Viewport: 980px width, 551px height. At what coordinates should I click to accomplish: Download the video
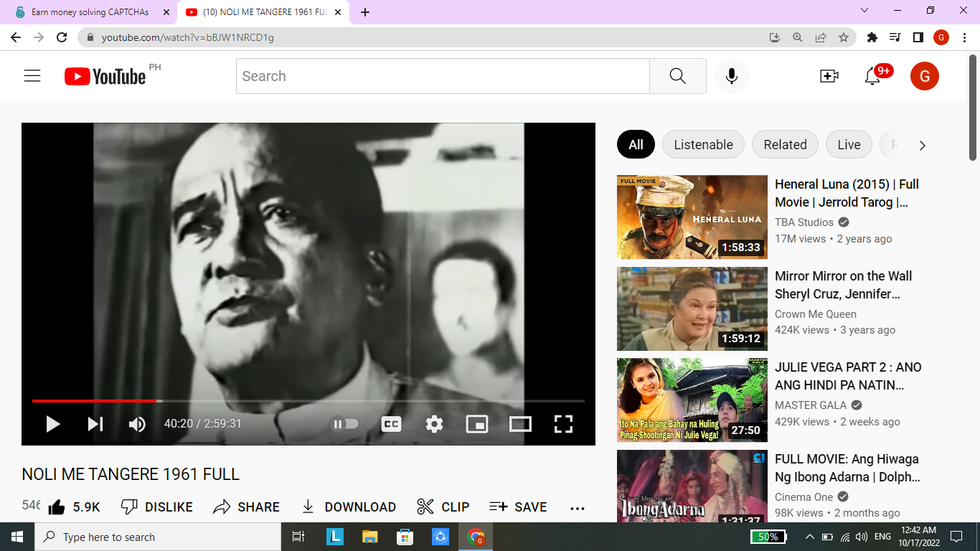[348, 507]
